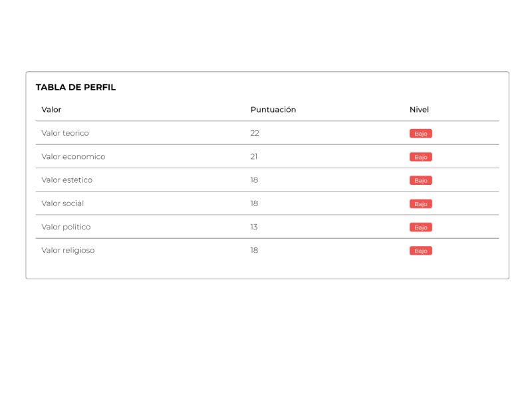Select the Valor economico row label
Image resolution: width=532 pixels, height=399 pixels.
tap(73, 157)
